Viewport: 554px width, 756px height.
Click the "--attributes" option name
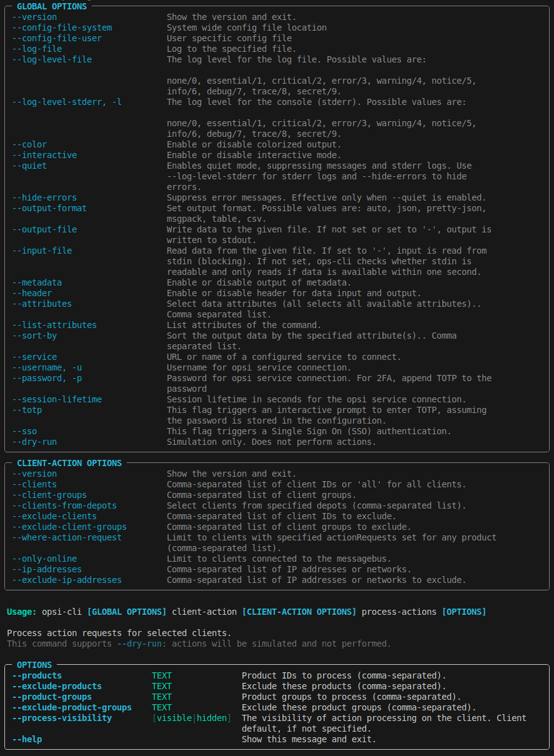coord(42,304)
